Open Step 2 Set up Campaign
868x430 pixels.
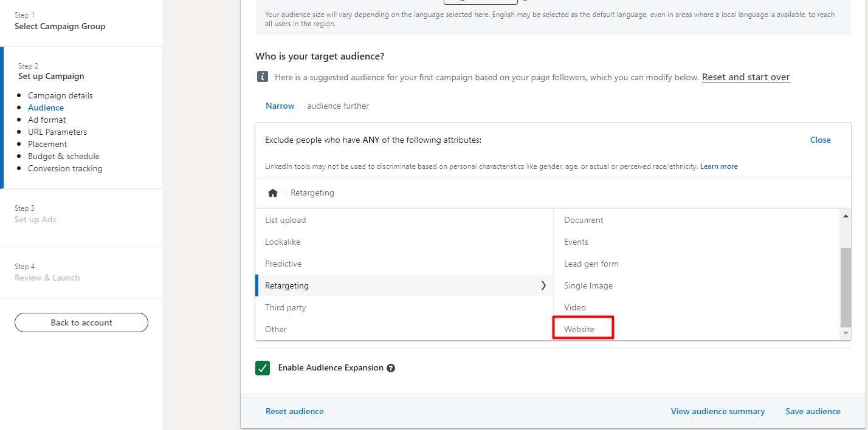pyautogui.click(x=51, y=71)
